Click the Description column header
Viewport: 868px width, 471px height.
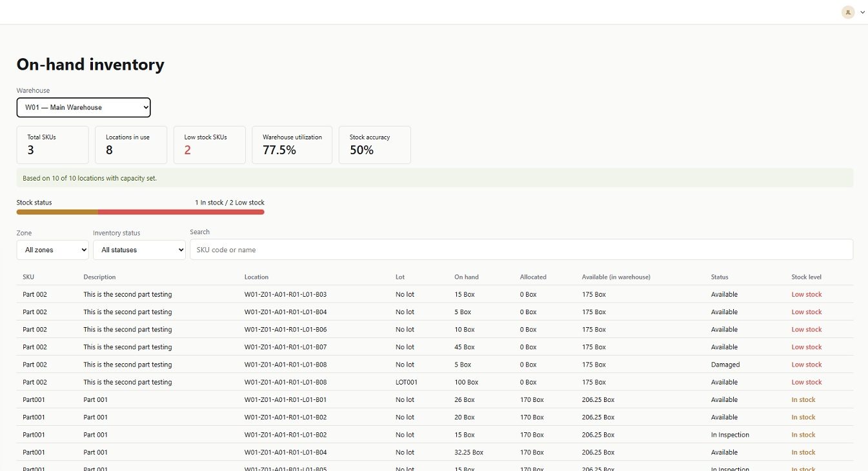pyautogui.click(x=99, y=277)
